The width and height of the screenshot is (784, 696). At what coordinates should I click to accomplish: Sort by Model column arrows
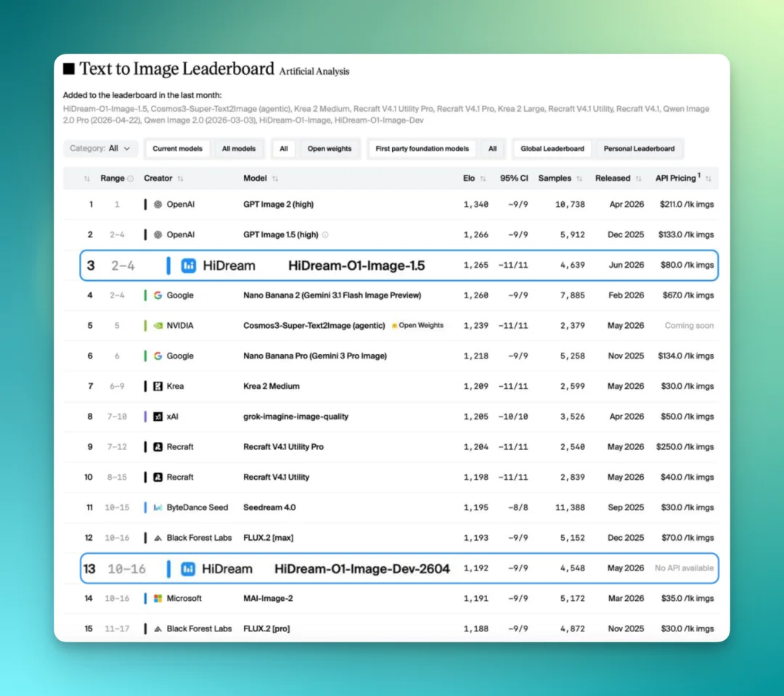[x=275, y=179]
